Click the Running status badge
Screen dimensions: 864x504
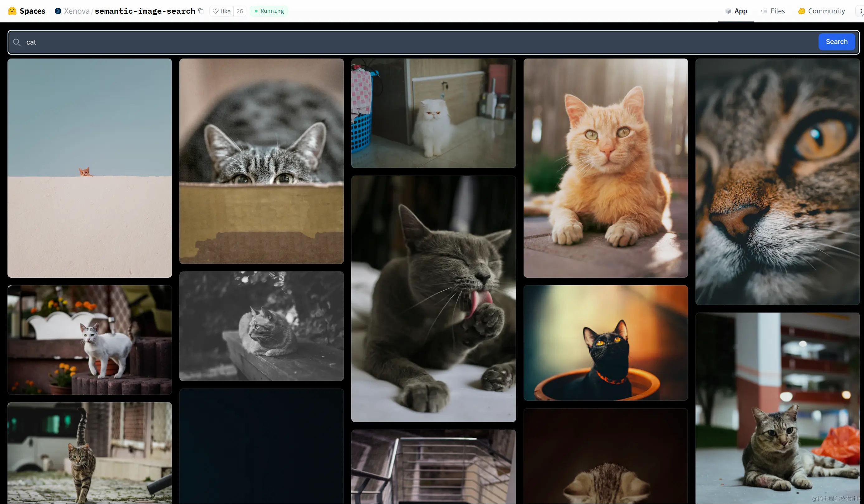[269, 11]
